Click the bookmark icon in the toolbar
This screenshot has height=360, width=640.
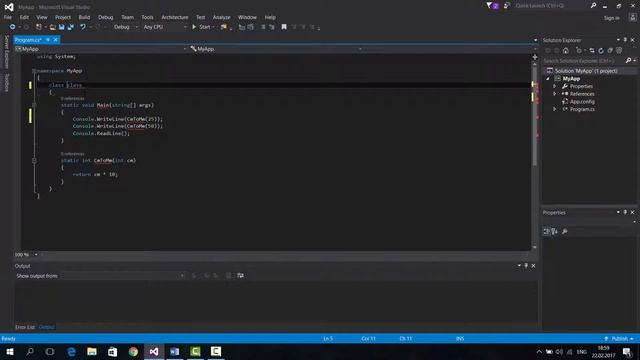click(284, 27)
